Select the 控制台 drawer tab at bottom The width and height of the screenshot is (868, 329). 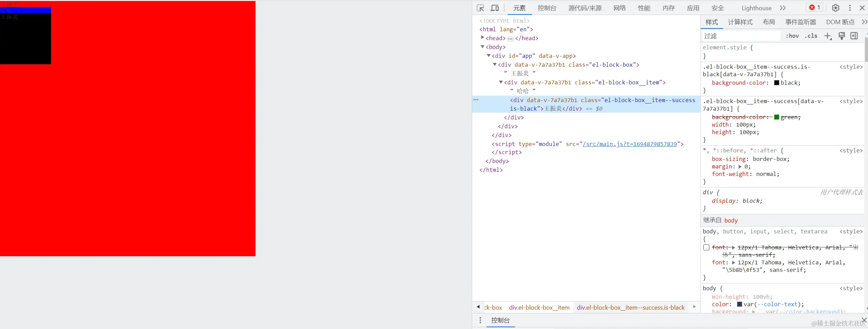click(x=500, y=320)
